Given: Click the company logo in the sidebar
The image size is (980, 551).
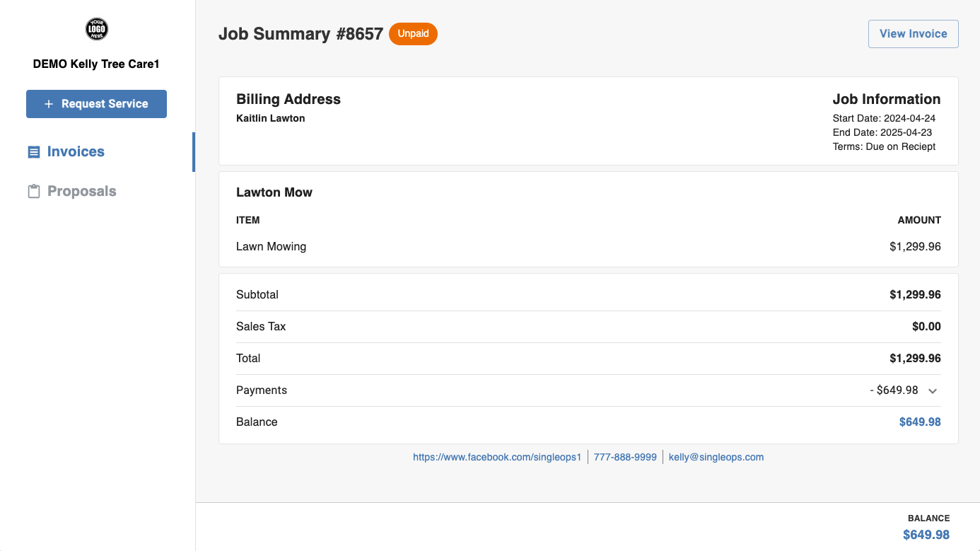Looking at the screenshot, I should pos(97,29).
